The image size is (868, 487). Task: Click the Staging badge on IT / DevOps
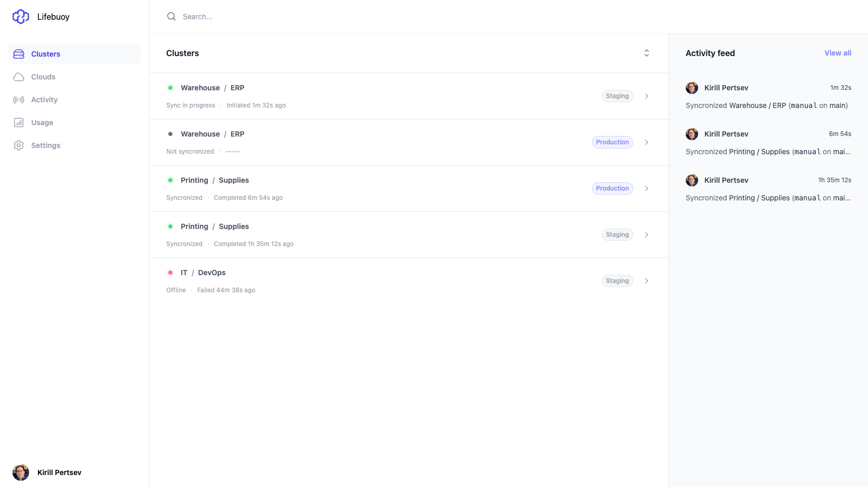617,281
